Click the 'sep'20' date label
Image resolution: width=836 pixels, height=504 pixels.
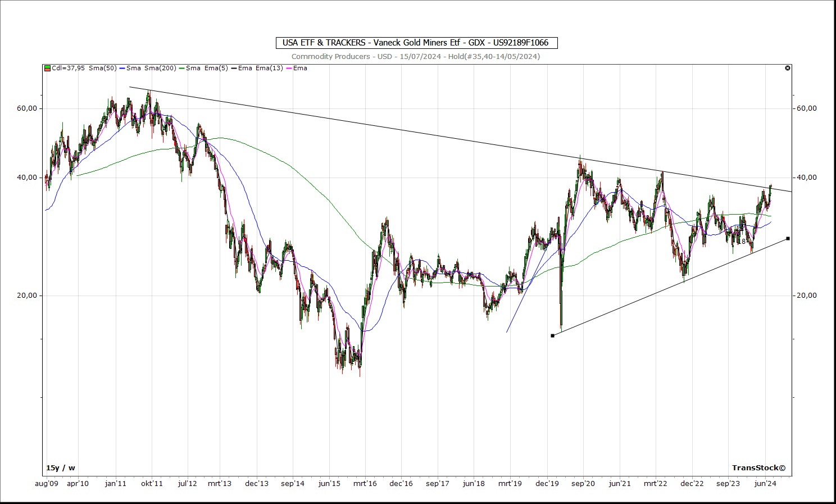(583, 483)
